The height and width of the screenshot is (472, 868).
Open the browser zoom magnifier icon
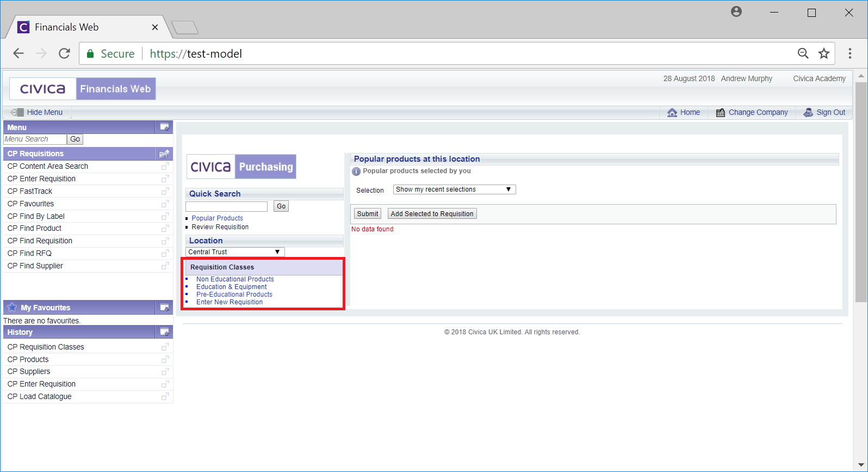(x=803, y=53)
